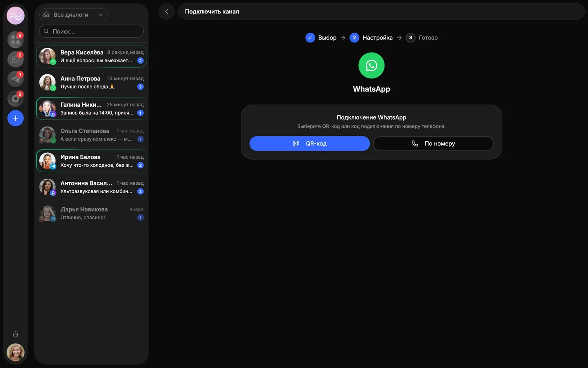Open all channels icon with badge 5
Image resolution: width=588 pixels, height=368 pixels.
pyautogui.click(x=15, y=40)
